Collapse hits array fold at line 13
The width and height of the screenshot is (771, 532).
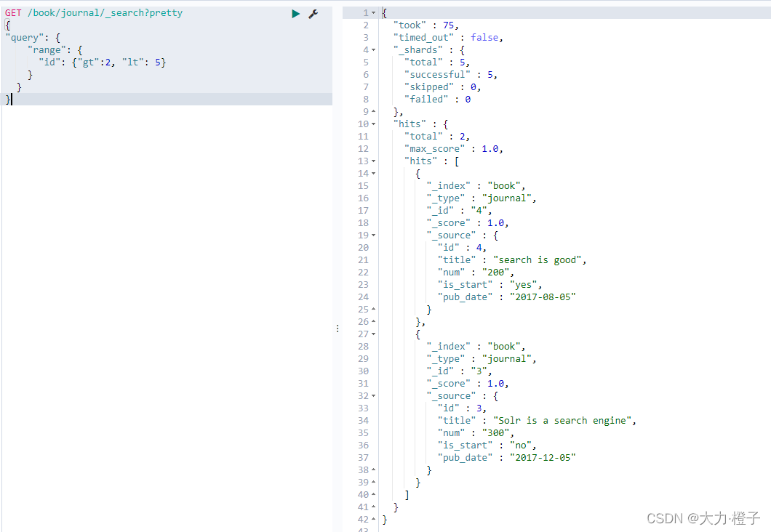374,161
